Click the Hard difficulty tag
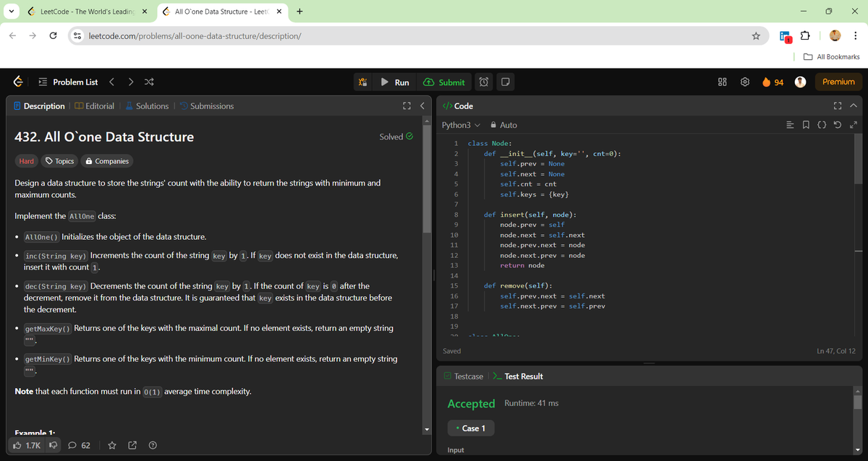868x461 pixels. click(x=27, y=161)
